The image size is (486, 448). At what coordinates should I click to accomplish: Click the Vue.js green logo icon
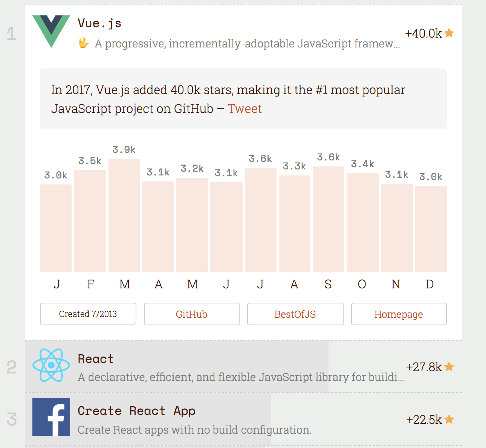click(51, 31)
